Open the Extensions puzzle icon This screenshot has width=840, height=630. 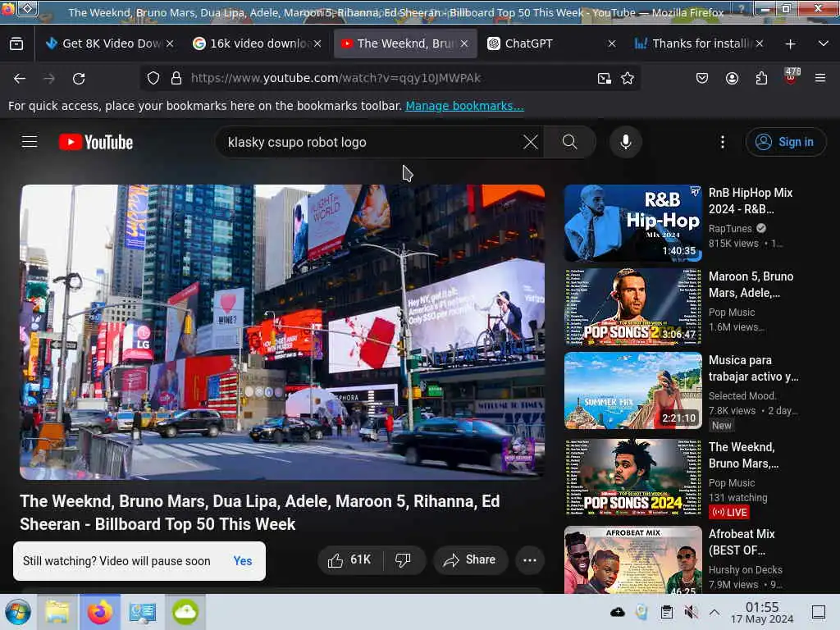[761, 78]
